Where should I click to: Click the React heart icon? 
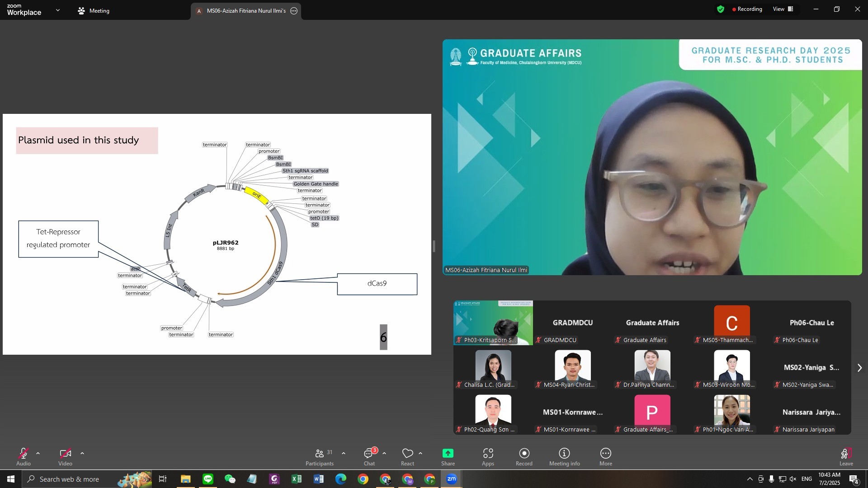coord(407,454)
